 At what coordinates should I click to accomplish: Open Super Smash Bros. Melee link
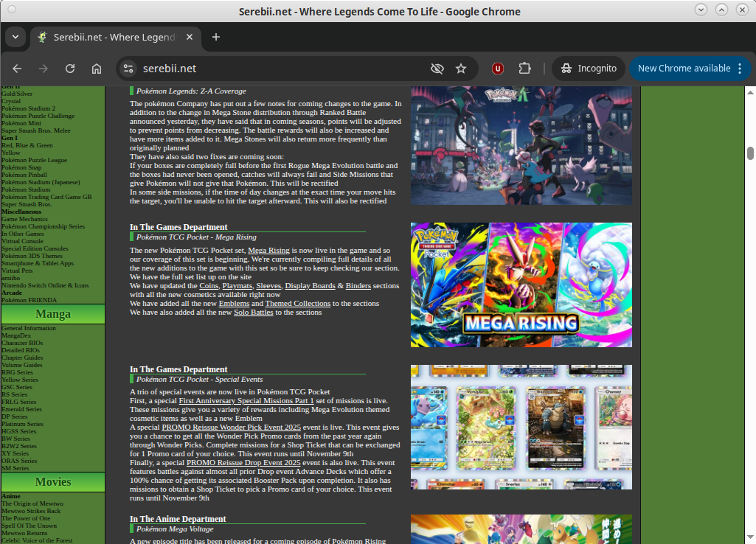coord(35,130)
